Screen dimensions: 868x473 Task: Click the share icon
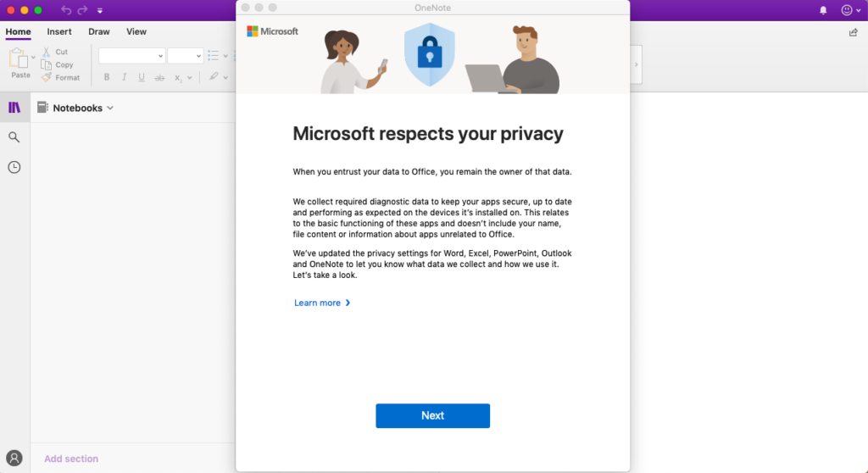pyautogui.click(x=853, y=32)
